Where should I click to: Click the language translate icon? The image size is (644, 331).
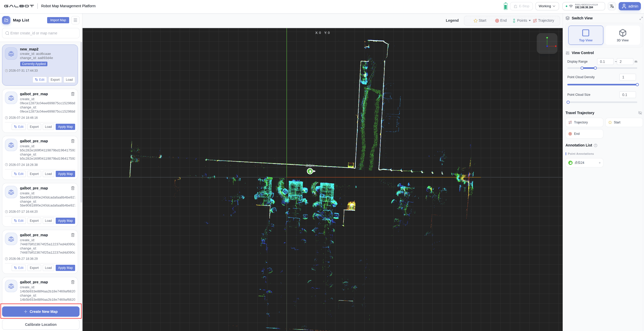coord(612,6)
